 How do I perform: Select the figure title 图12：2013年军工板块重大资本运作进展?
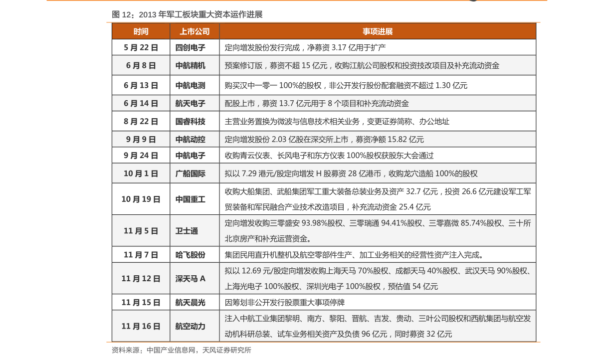[187, 15]
